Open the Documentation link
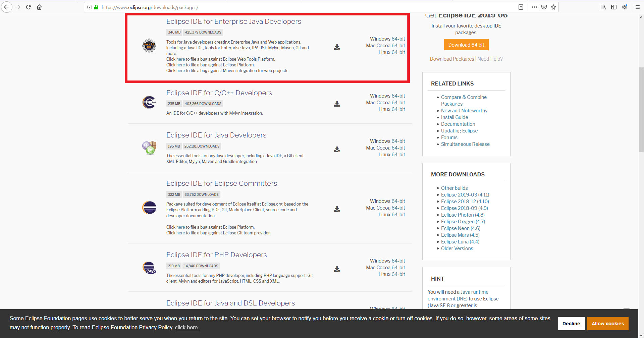This screenshot has width=644, height=338. 458,124
